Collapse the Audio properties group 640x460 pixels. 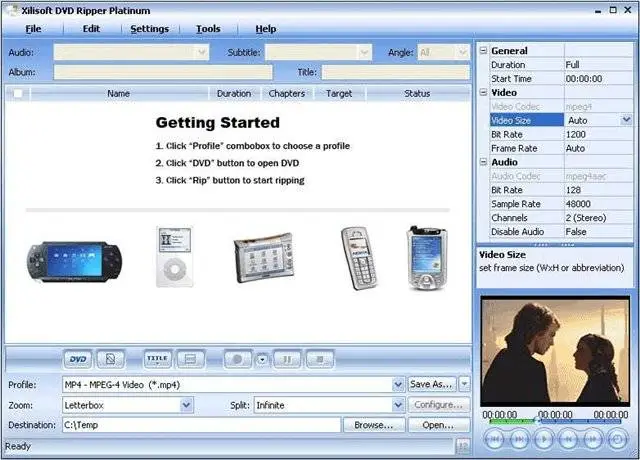coord(483,162)
